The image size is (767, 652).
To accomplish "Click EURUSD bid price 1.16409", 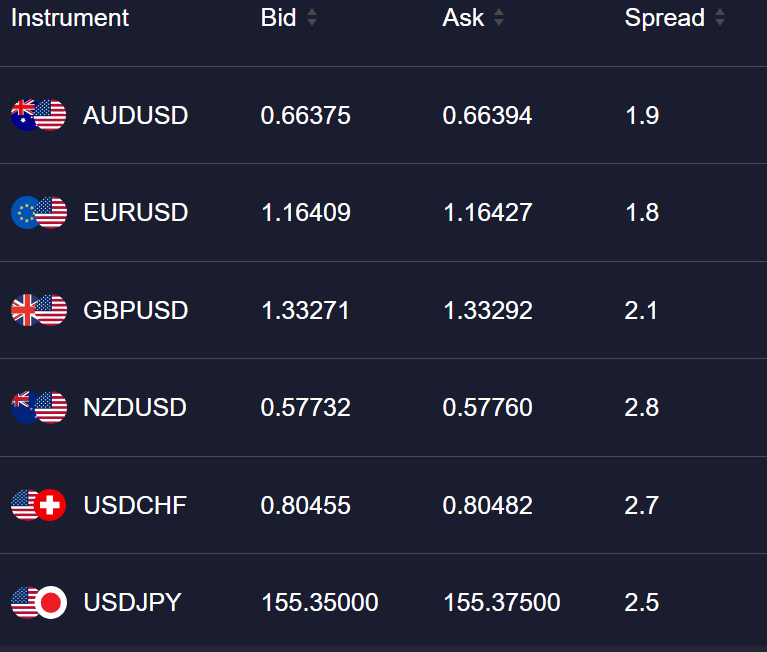I will point(305,213).
